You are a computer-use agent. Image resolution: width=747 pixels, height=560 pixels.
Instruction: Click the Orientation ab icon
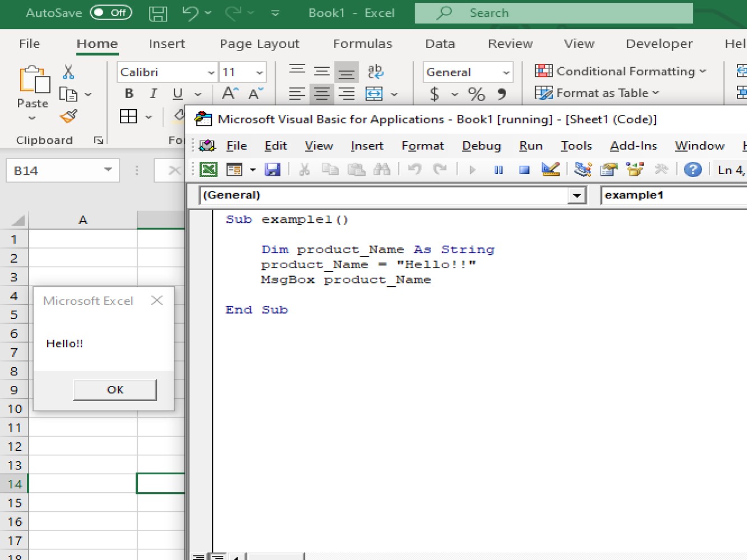pyautogui.click(x=375, y=72)
